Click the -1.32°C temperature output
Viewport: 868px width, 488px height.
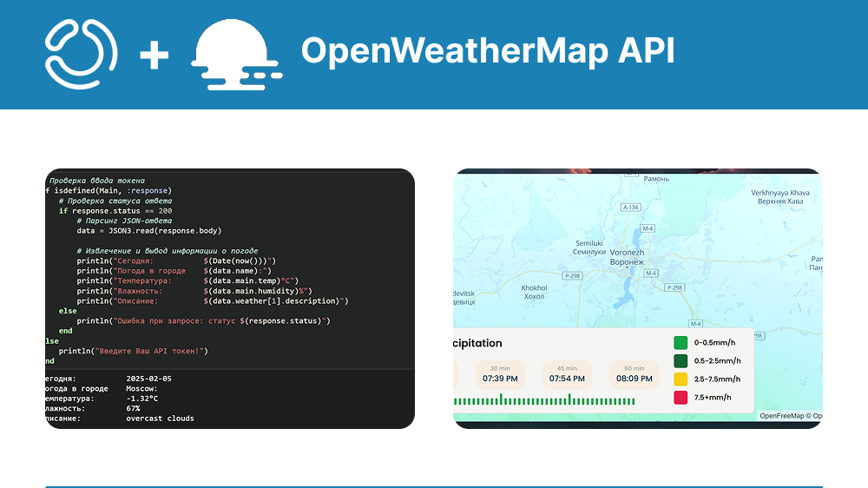(x=141, y=399)
